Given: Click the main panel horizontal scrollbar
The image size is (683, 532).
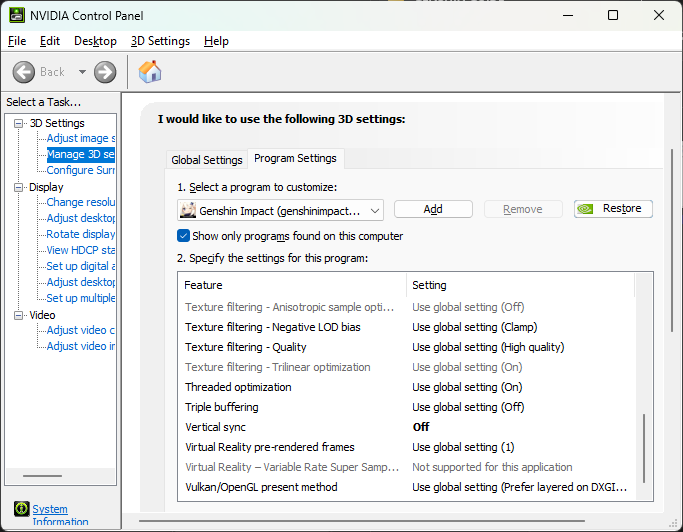Looking at the screenshot, I should (362, 520).
